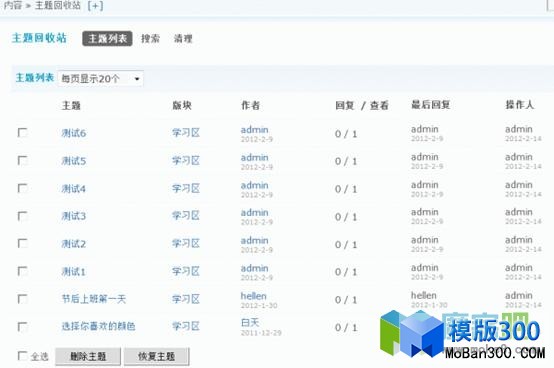Image resolution: width=554 pixels, height=368 pixels.
Task: Click the [+] add shortcut in breadcrumb
Action: [95, 5]
